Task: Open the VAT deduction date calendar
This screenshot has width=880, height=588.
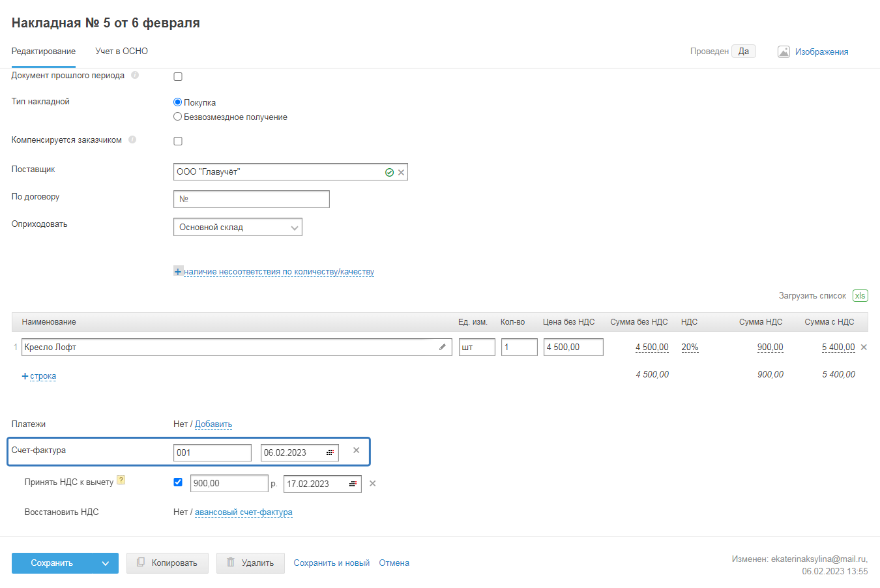Action: coord(353,484)
